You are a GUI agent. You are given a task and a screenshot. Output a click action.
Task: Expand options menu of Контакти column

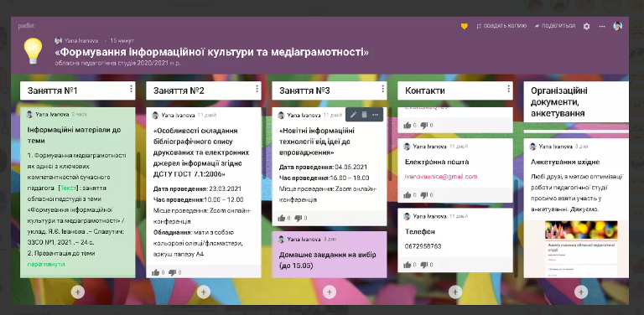[508, 89]
